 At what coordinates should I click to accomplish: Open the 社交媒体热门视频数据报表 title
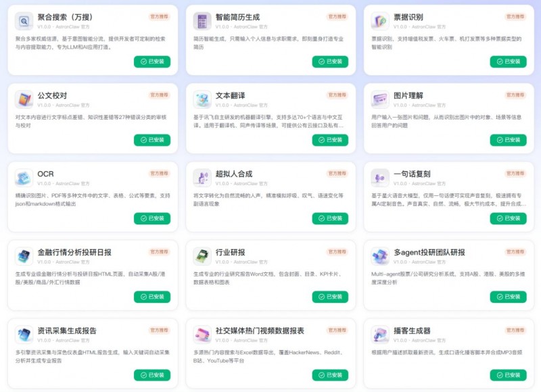260,330
